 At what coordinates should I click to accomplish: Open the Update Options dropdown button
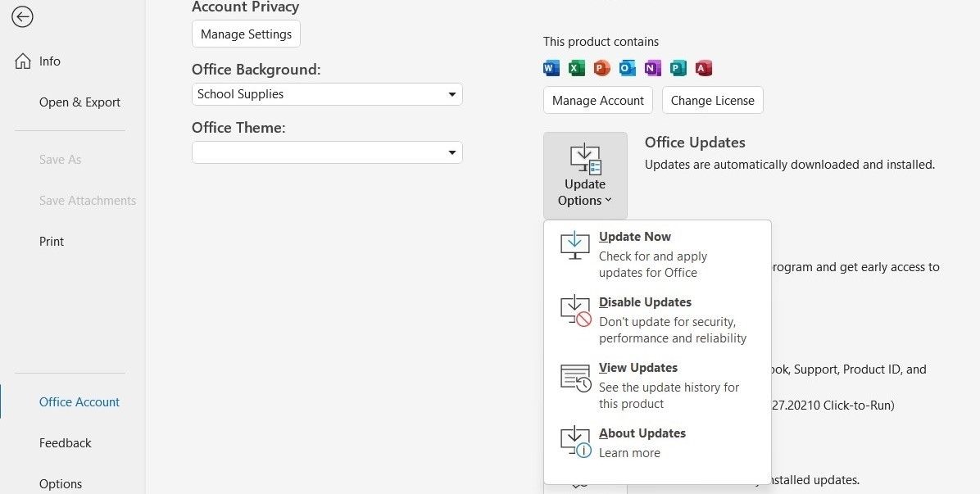585,175
